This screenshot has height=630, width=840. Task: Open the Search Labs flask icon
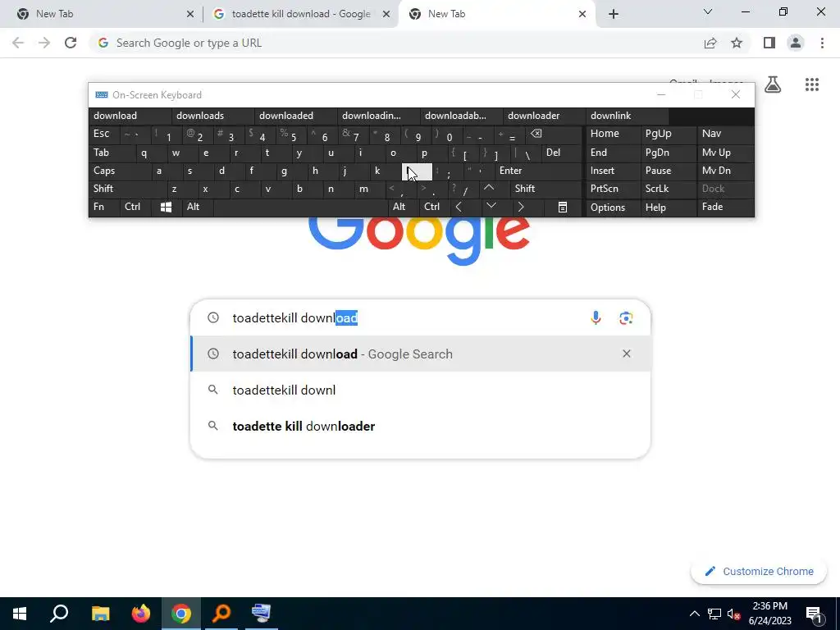pyautogui.click(x=773, y=84)
